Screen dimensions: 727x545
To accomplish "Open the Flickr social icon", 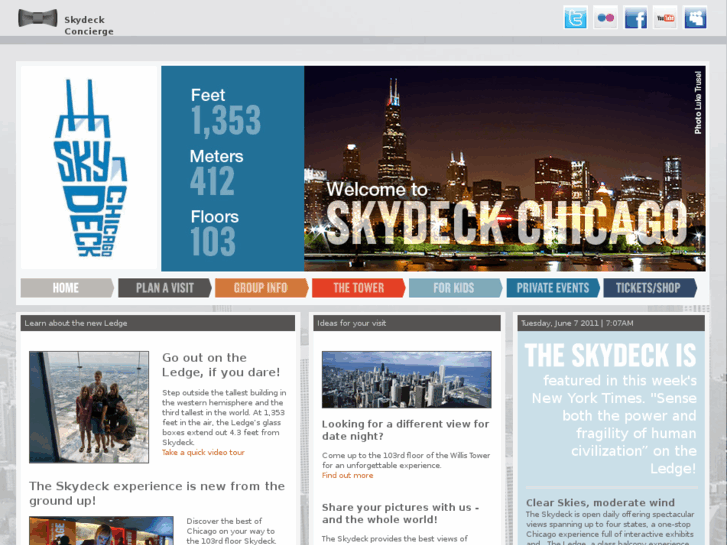I will tap(606, 18).
